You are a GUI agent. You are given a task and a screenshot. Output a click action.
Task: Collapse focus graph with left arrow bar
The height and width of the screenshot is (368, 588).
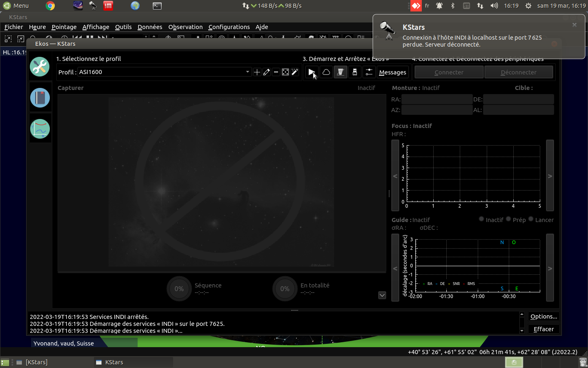pos(395,175)
